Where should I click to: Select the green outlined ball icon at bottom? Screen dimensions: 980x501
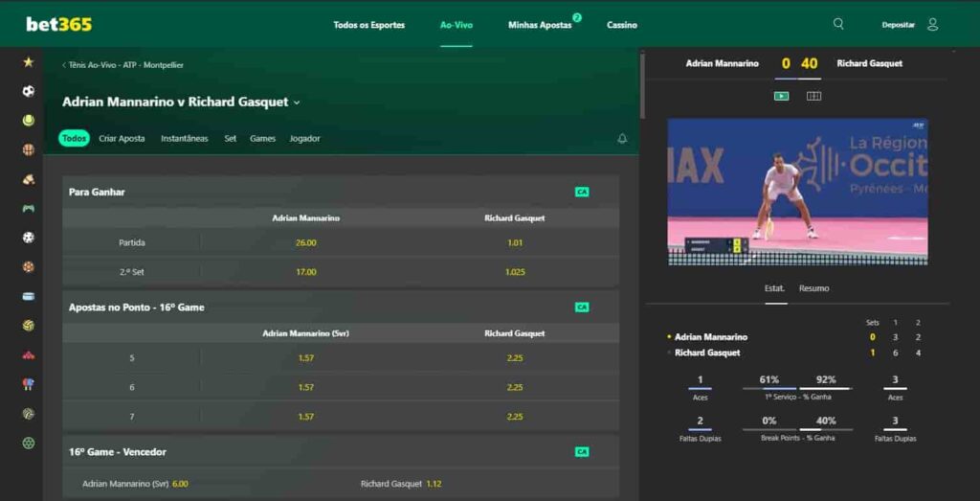(x=28, y=443)
